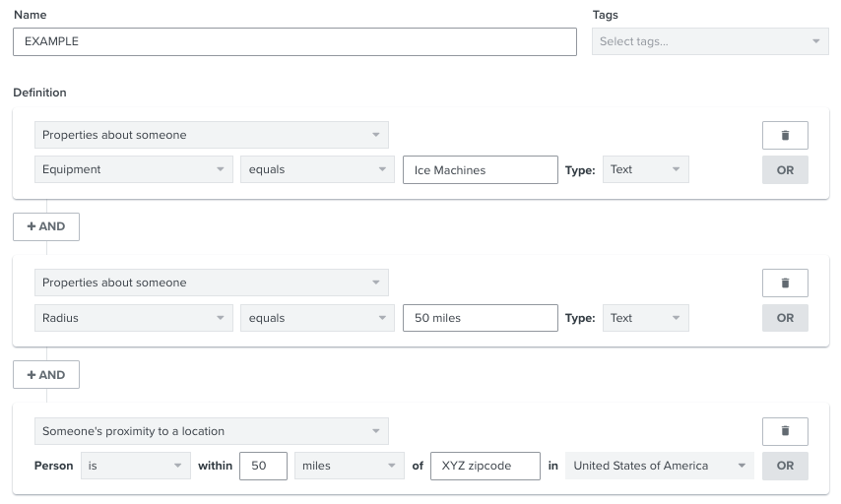Viewport: 841px width, 504px height.
Task: Click the Ice Machines value field
Action: point(480,170)
